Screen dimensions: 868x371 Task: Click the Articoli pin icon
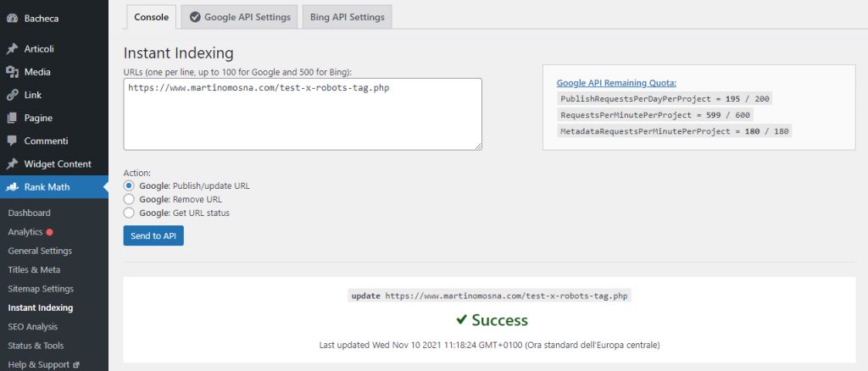pyautogui.click(x=12, y=48)
